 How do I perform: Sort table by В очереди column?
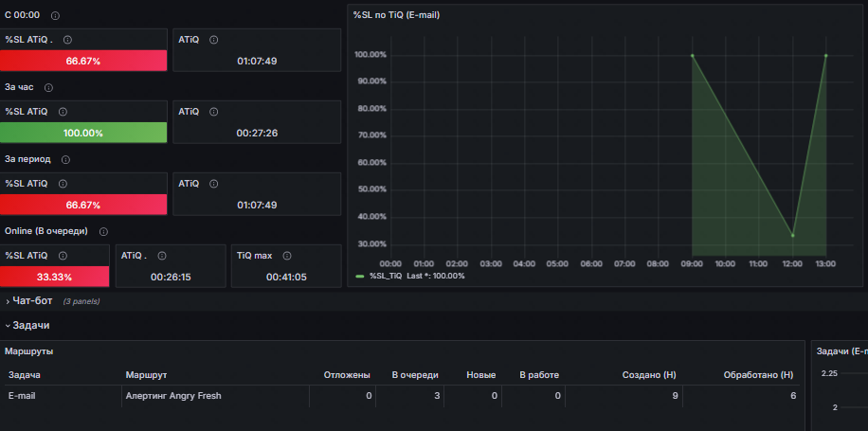tap(416, 375)
